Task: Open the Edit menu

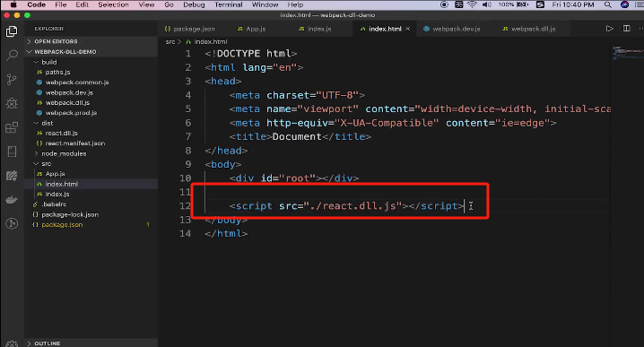Action: (x=82, y=4)
